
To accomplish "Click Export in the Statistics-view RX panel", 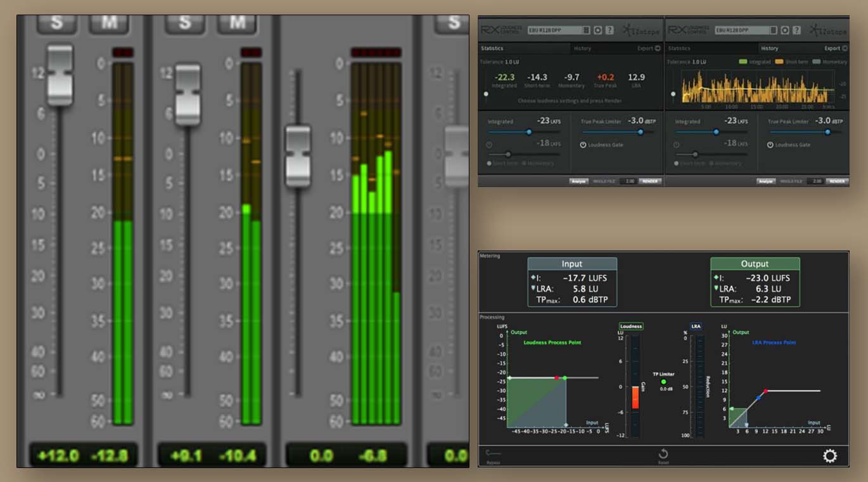I will coord(649,48).
